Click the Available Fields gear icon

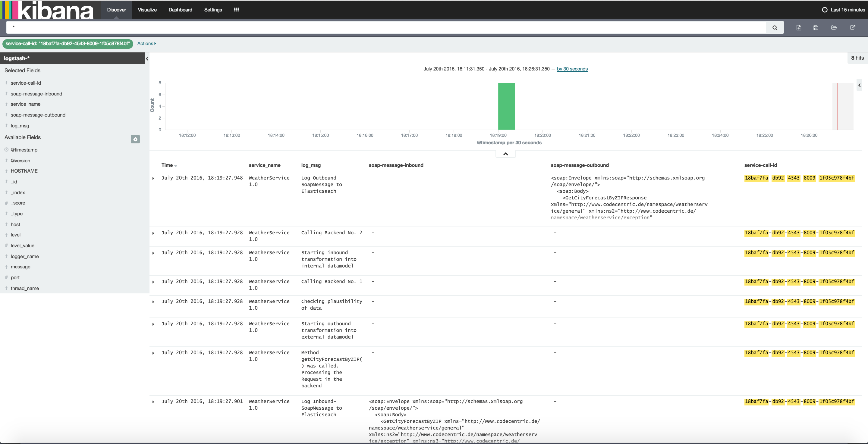[135, 139]
